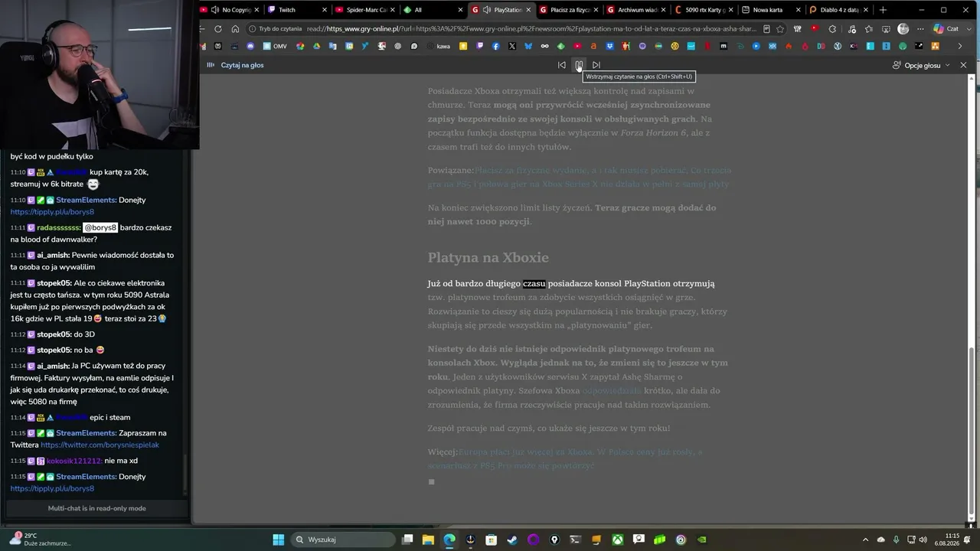
Task: Open File Explorer from taskbar
Action: point(428,540)
